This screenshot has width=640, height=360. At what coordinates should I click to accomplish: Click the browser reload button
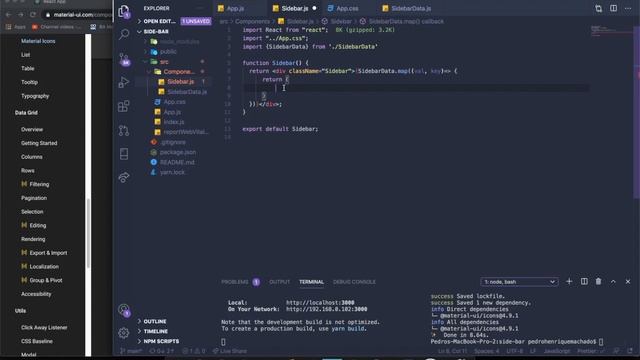pyautogui.click(x=33, y=15)
